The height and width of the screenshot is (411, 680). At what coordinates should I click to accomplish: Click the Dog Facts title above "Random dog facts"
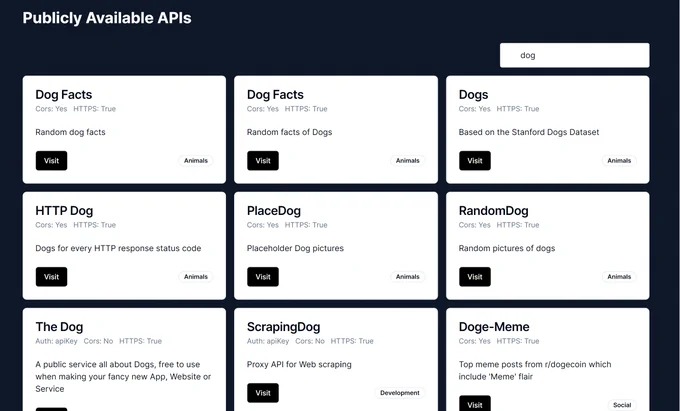tap(64, 95)
